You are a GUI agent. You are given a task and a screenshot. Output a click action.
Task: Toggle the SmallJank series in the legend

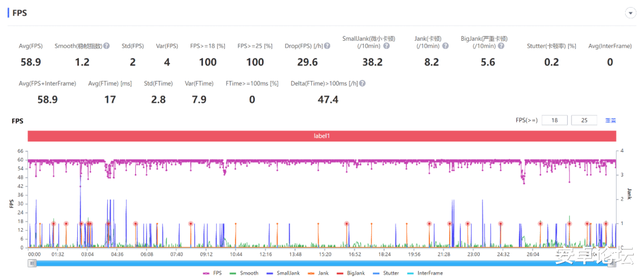(x=283, y=273)
